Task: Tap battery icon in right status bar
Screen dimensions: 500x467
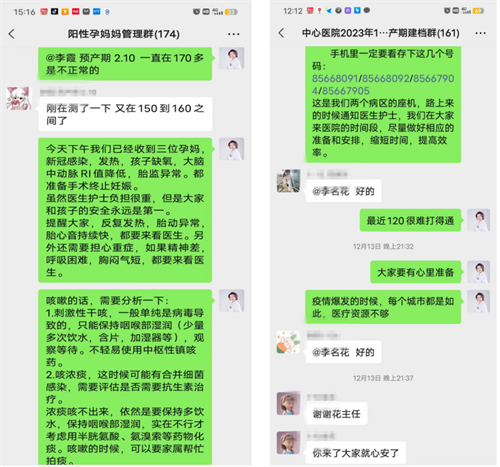Action: pyautogui.click(x=478, y=11)
